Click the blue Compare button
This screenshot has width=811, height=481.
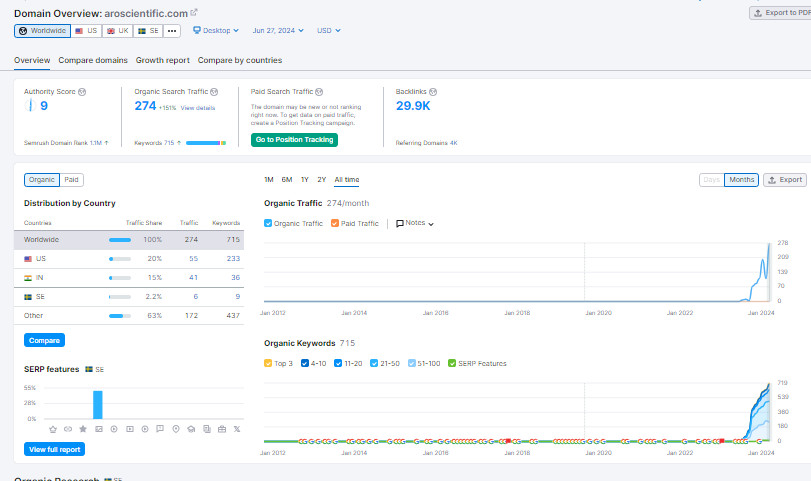click(x=44, y=340)
